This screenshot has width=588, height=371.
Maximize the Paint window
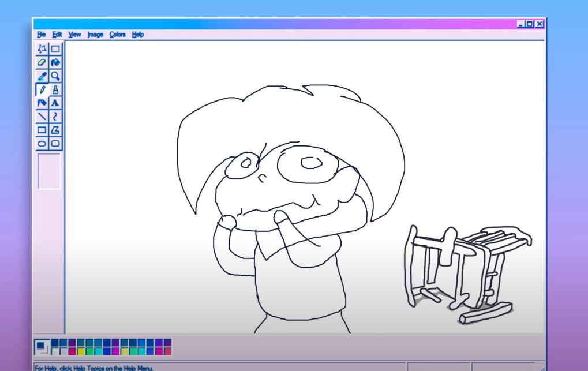[530, 24]
